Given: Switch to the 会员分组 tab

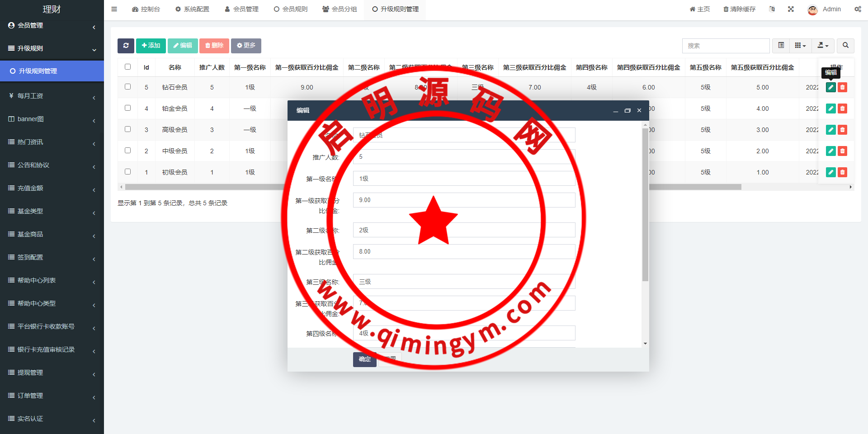Looking at the screenshot, I should tap(340, 9).
